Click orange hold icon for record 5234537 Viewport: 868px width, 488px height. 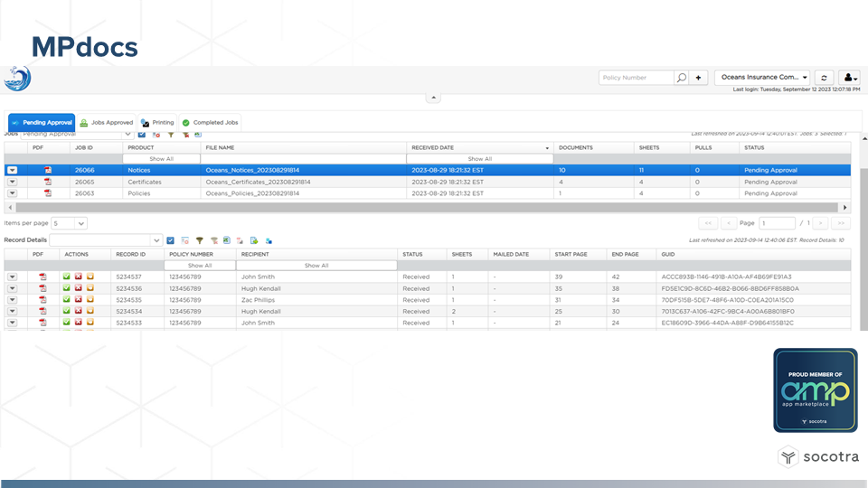pos(90,277)
